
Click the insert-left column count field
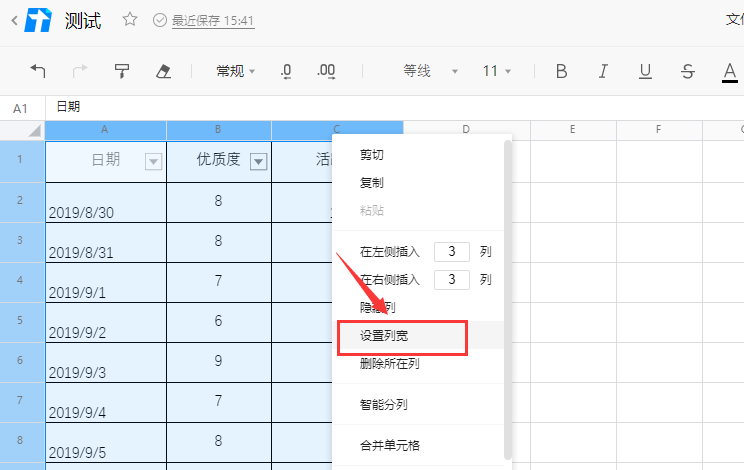[x=452, y=252]
